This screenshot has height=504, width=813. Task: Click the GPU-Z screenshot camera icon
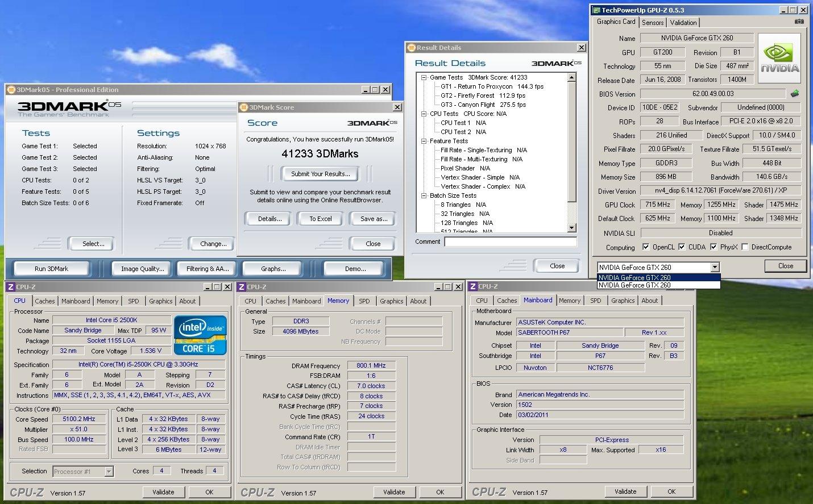(x=799, y=22)
